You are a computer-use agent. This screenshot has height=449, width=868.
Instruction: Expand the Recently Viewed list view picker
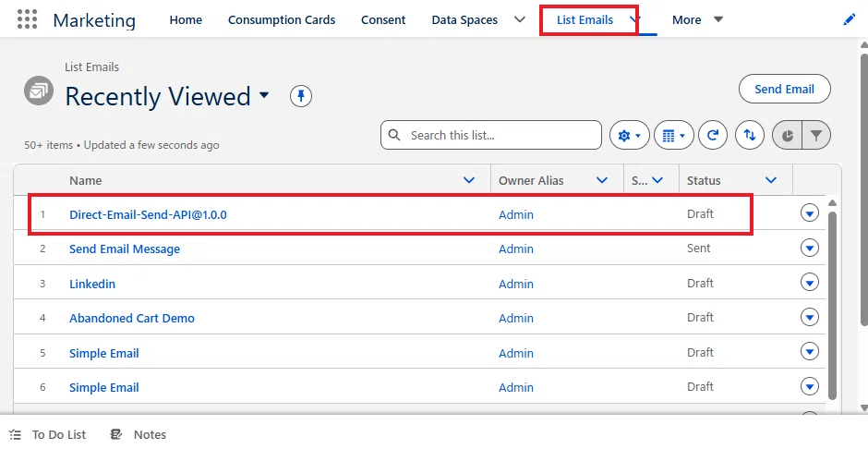pos(265,95)
